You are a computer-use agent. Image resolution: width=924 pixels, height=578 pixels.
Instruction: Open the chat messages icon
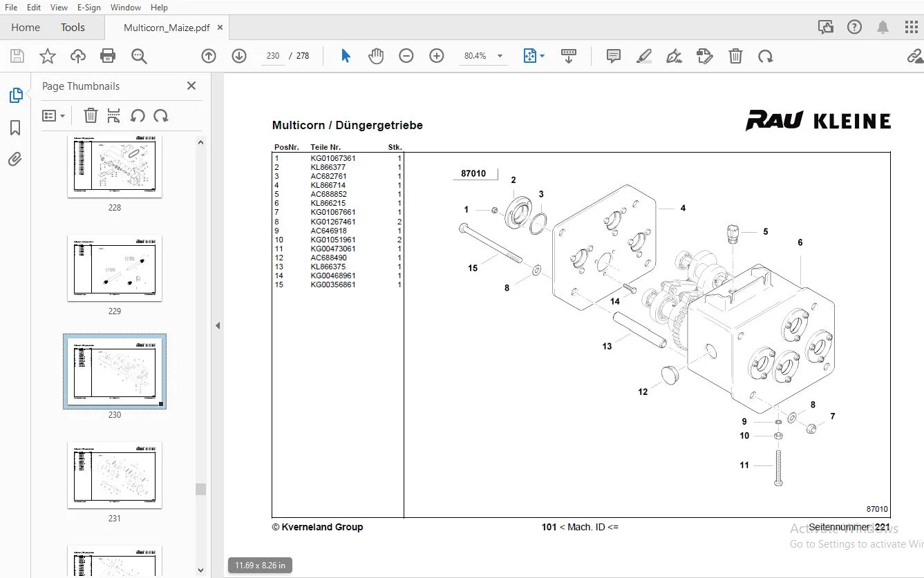tap(825, 28)
